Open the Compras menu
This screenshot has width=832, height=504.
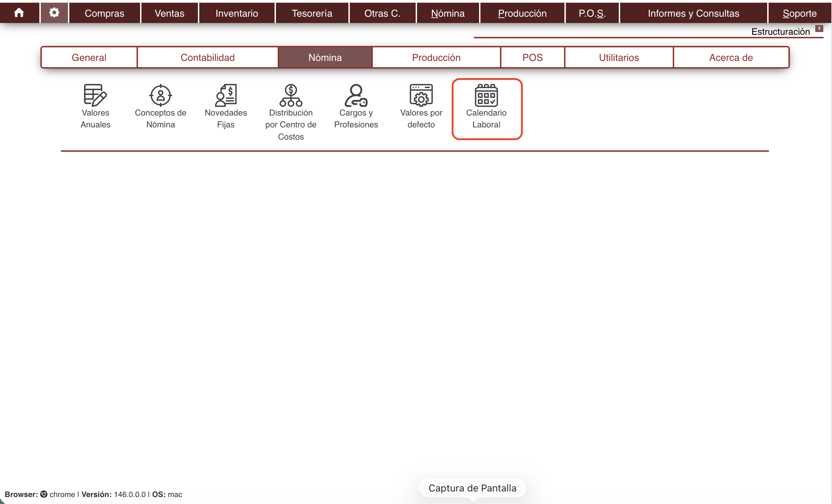click(x=104, y=13)
